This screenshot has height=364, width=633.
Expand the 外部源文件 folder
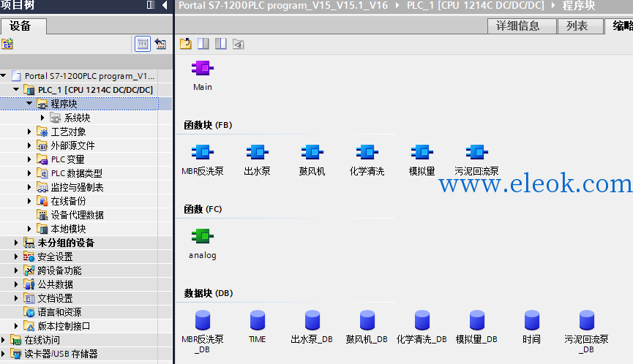29,145
